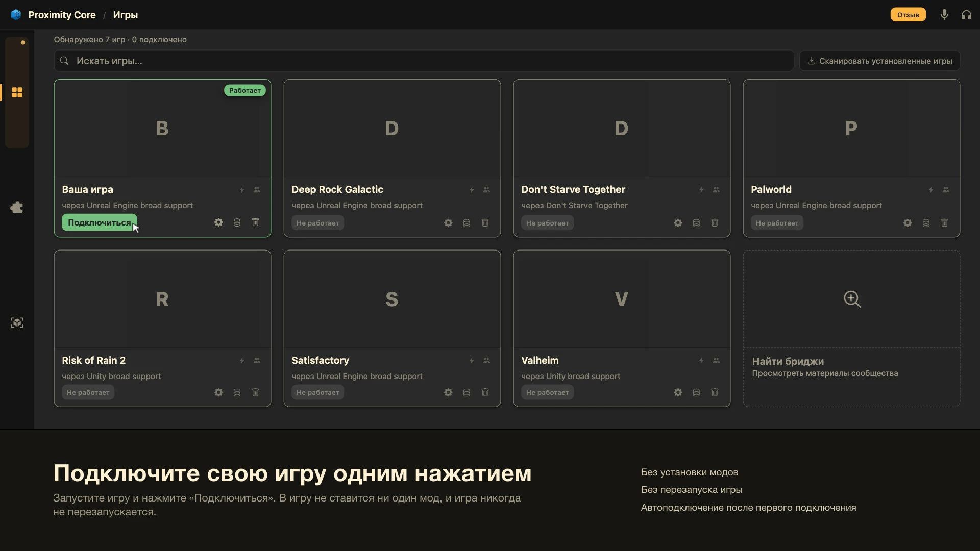Open the 3D scan cube sidebar icon
This screenshot has width=980, height=551.
coord(17,322)
